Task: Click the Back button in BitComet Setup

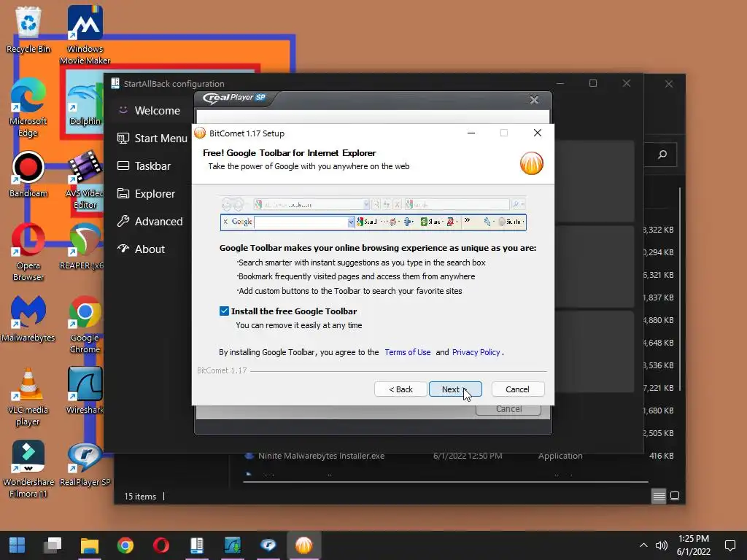Action: coord(400,389)
